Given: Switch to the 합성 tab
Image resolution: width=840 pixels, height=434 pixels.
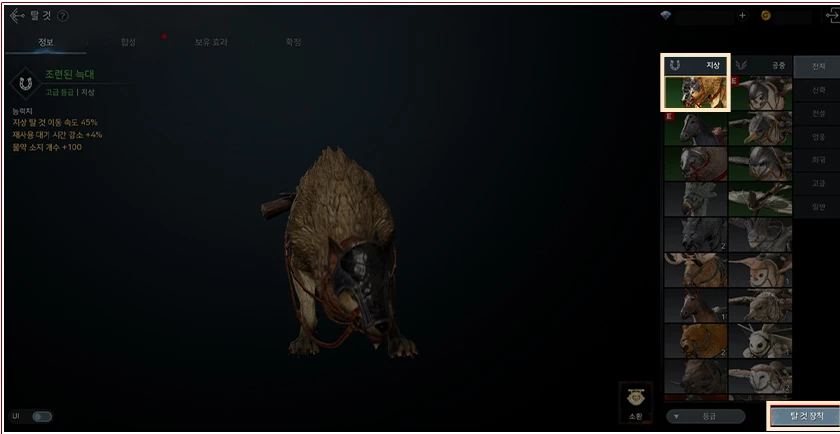Looking at the screenshot, I should (128, 42).
